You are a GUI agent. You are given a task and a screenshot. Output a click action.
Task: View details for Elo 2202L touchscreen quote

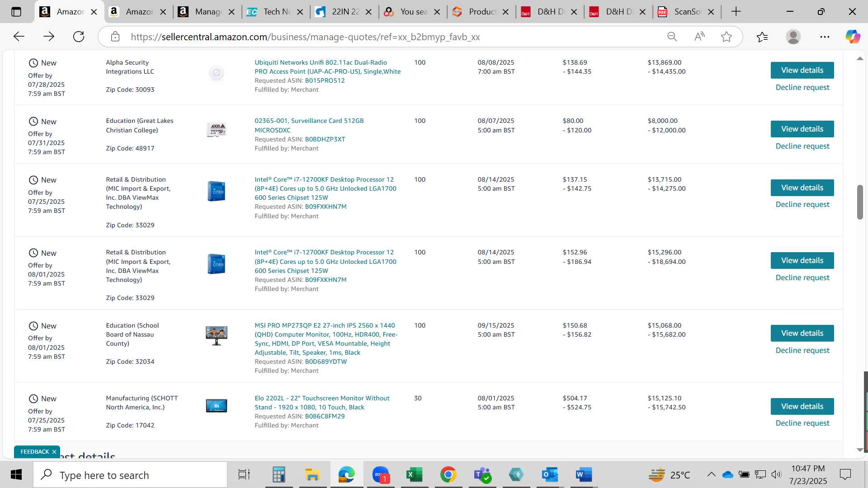click(802, 406)
